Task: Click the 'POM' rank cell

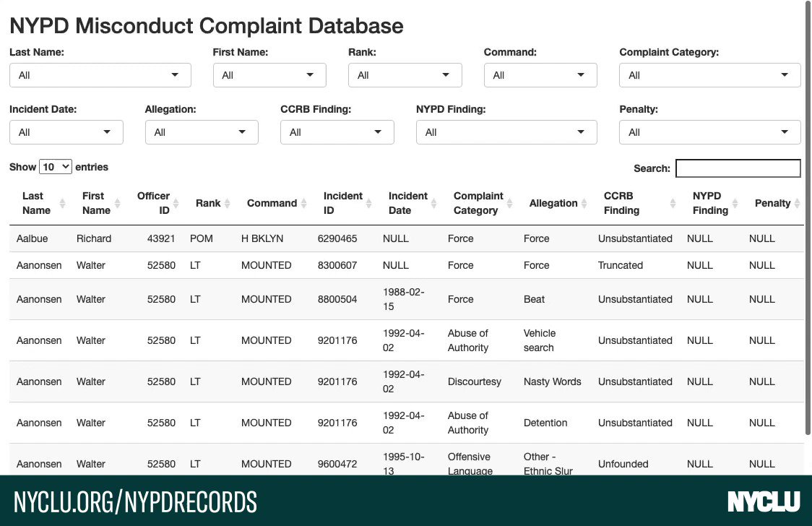Action: [x=202, y=238]
